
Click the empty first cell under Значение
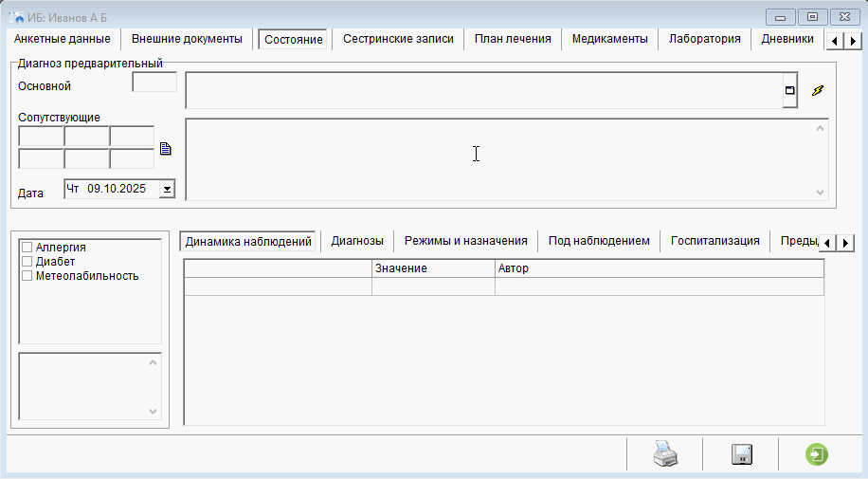tap(433, 286)
